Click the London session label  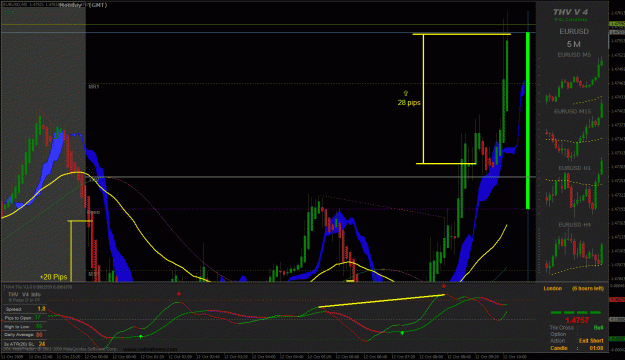pos(553,288)
